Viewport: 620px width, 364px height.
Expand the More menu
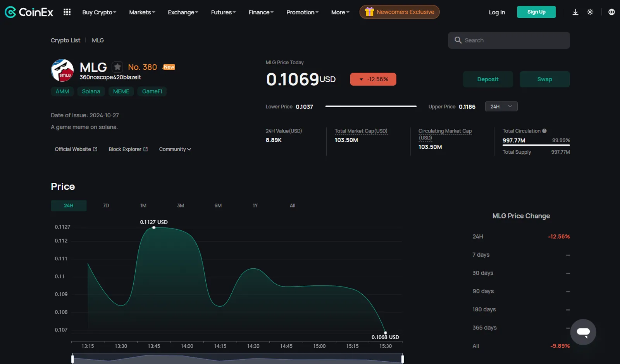[x=340, y=12]
